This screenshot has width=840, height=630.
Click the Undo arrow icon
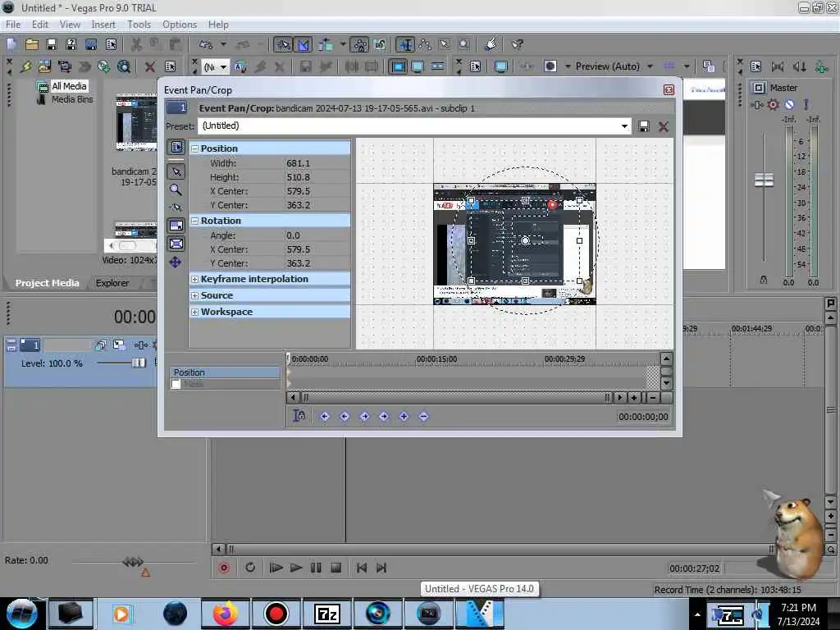tap(206, 44)
